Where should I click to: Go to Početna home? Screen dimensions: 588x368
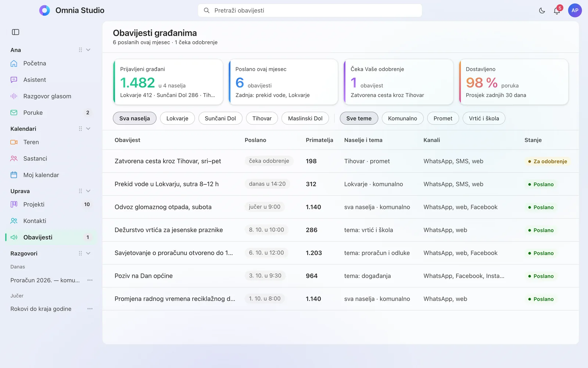click(50, 63)
